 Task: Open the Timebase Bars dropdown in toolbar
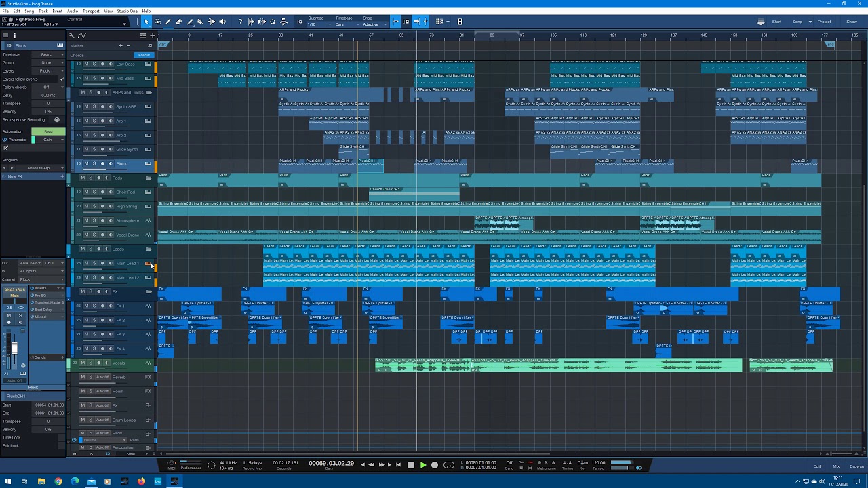pos(346,24)
